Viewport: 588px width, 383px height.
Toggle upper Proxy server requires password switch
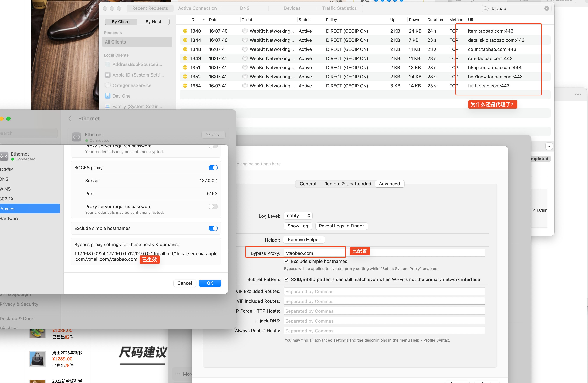tap(213, 146)
